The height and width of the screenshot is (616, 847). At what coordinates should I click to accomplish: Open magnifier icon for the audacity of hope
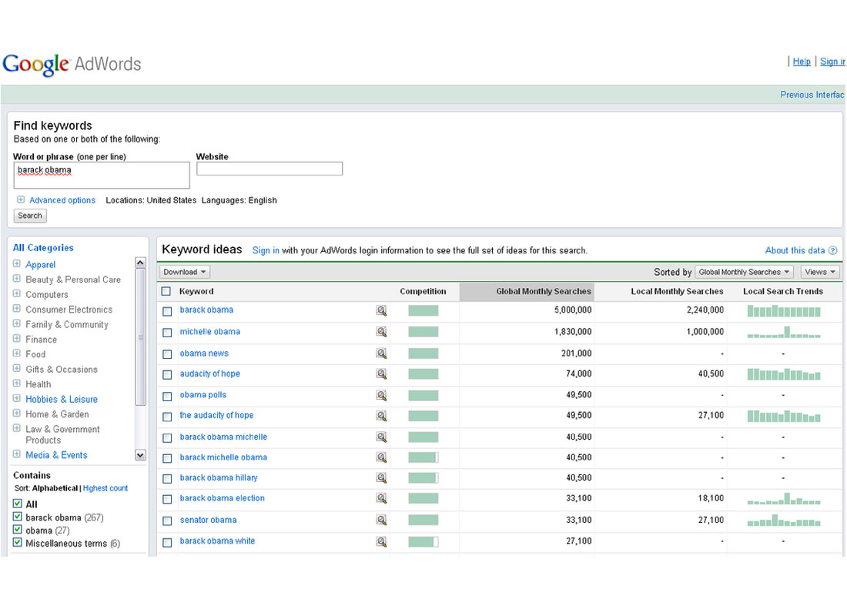point(381,416)
